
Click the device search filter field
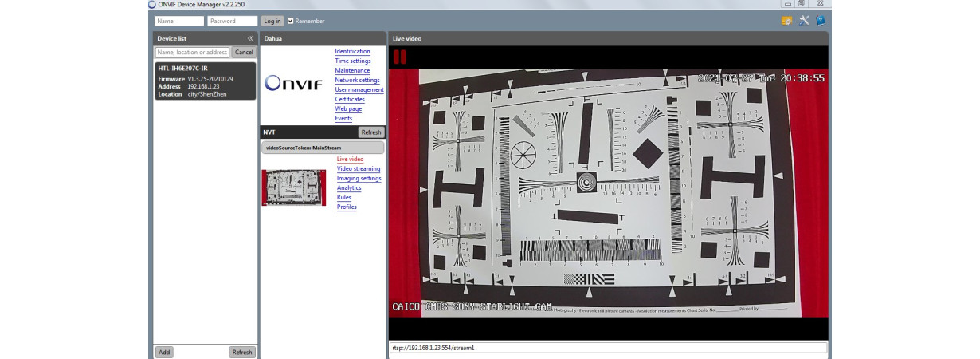tap(192, 52)
